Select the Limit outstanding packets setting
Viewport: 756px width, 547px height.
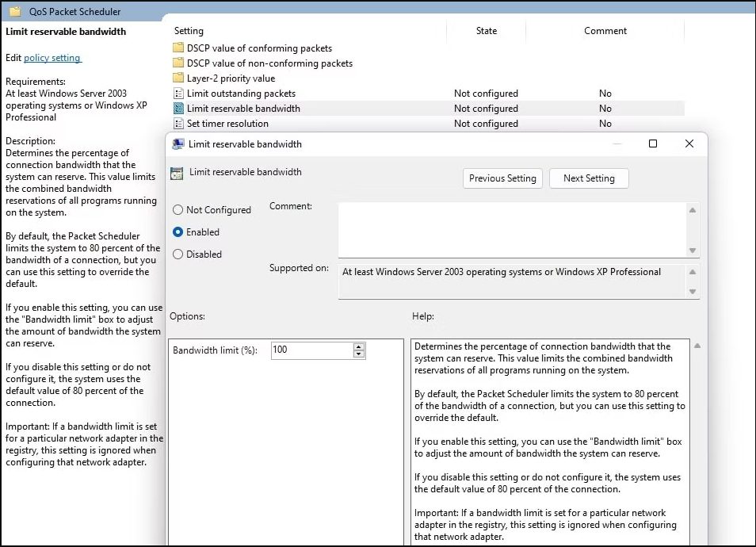[241, 93]
